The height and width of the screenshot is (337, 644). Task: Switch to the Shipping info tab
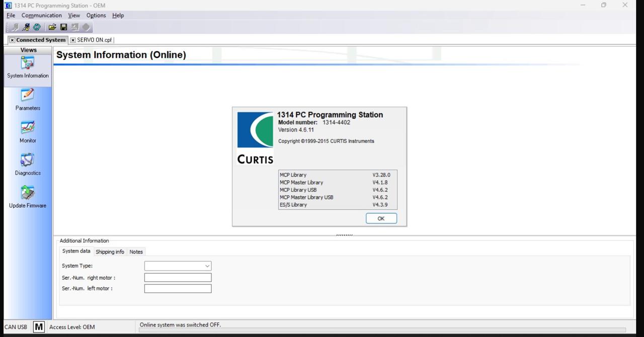(x=110, y=252)
